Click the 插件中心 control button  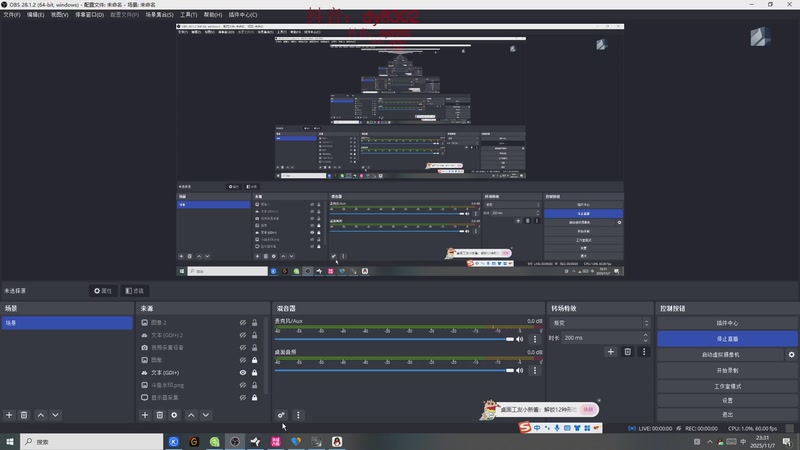point(727,323)
